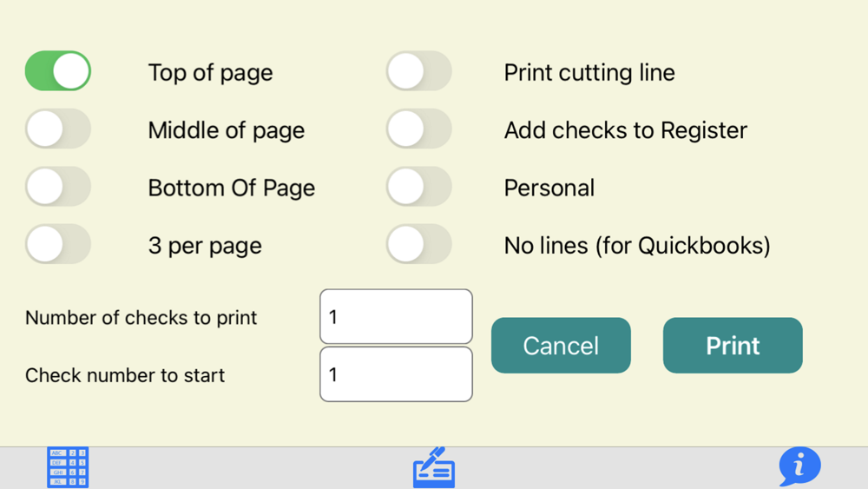The image size is (868, 489).
Task: Tap the "Add checks to Register" label
Action: click(x=625, y=130)
